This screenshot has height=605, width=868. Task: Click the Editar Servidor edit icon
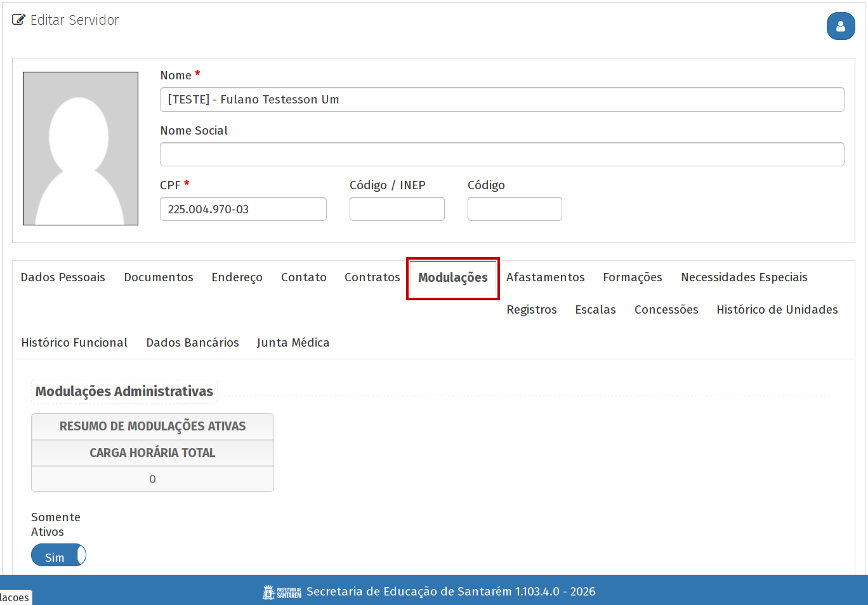tap(19, 20)
